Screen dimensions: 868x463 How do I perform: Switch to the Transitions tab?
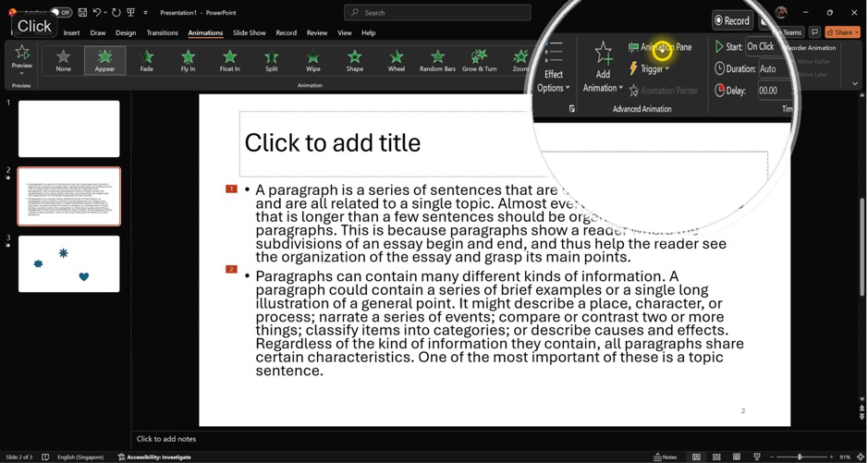coord(162,32)
